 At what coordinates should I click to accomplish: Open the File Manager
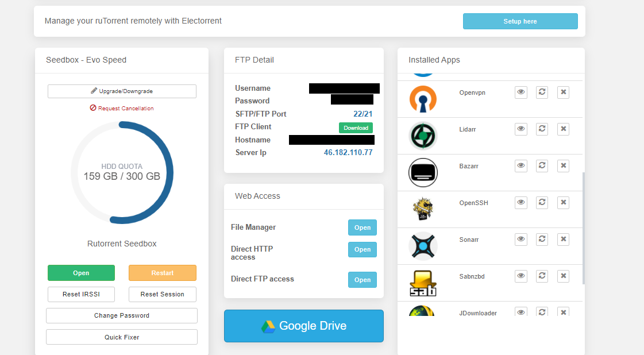tap(362, 227)
